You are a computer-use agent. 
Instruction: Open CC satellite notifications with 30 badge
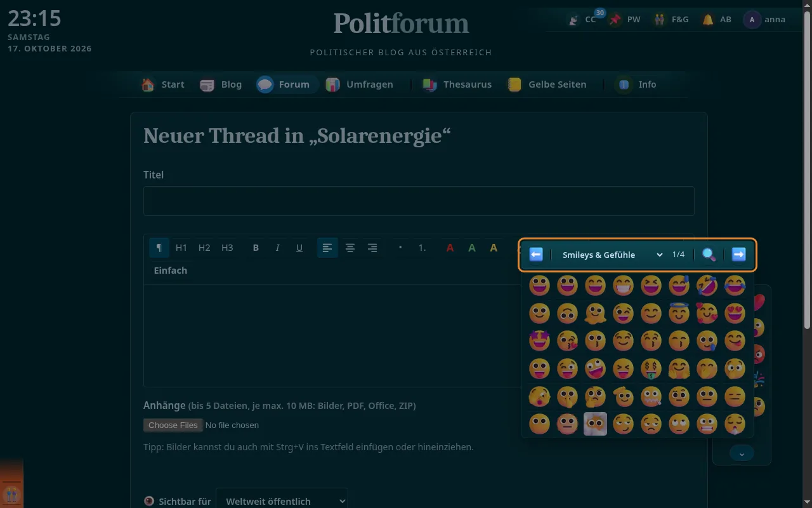pyautogui.click(x=582, y=20)
